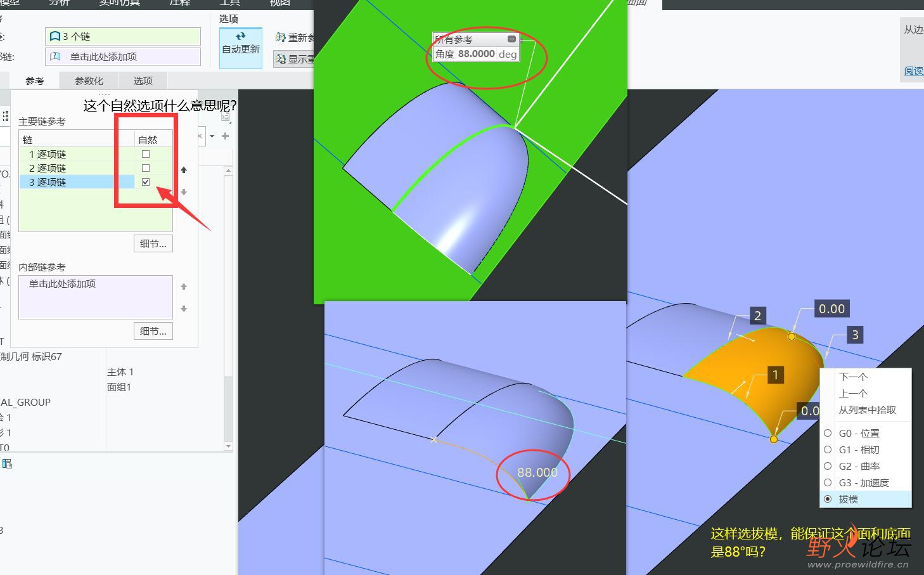Open the 注释 ribbon tab

(180, 3)
